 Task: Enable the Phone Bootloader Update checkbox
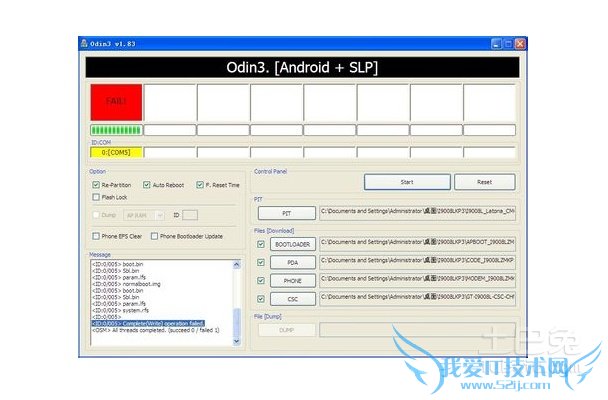(154, 236)
